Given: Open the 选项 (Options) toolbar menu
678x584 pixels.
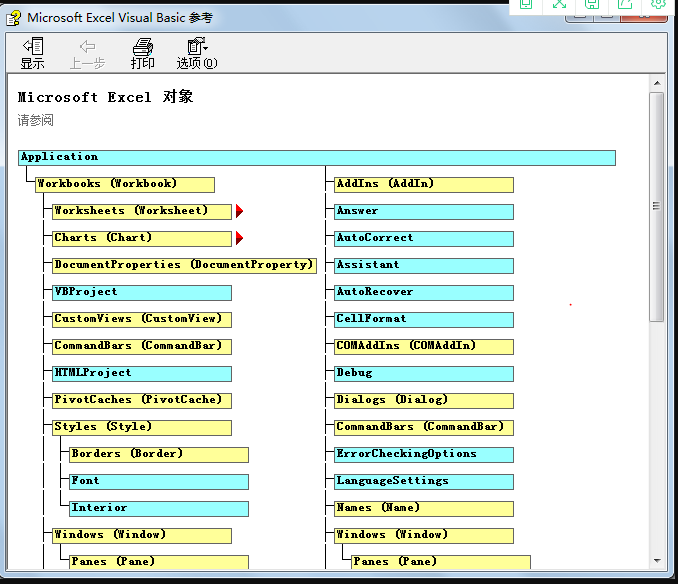Looking at the screenshot, I should (197, 54).
